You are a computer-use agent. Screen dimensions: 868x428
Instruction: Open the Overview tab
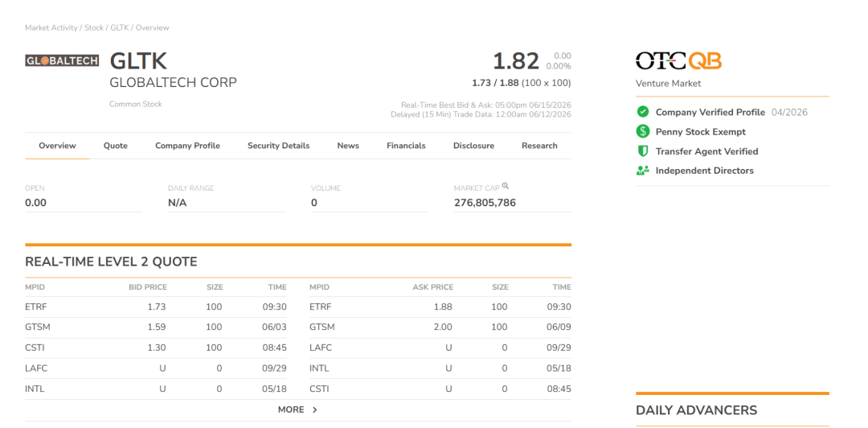pyautogui.click(x=57, y=146)
